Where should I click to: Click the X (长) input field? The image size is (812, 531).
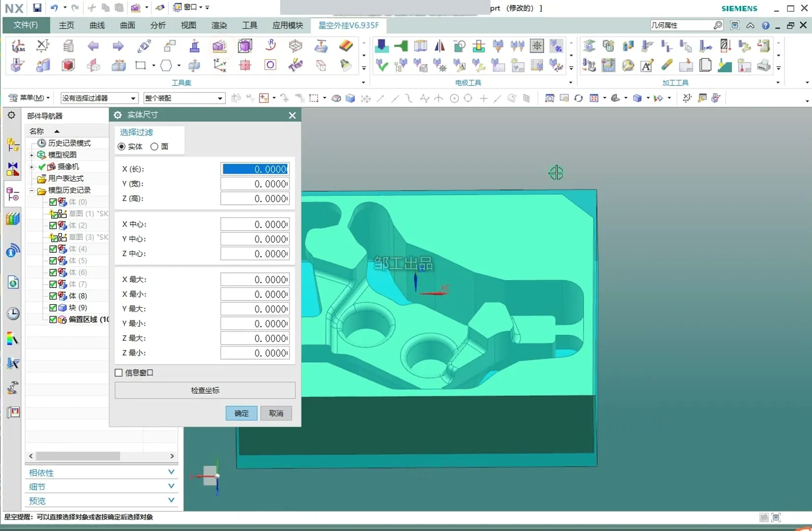[255, 169]
